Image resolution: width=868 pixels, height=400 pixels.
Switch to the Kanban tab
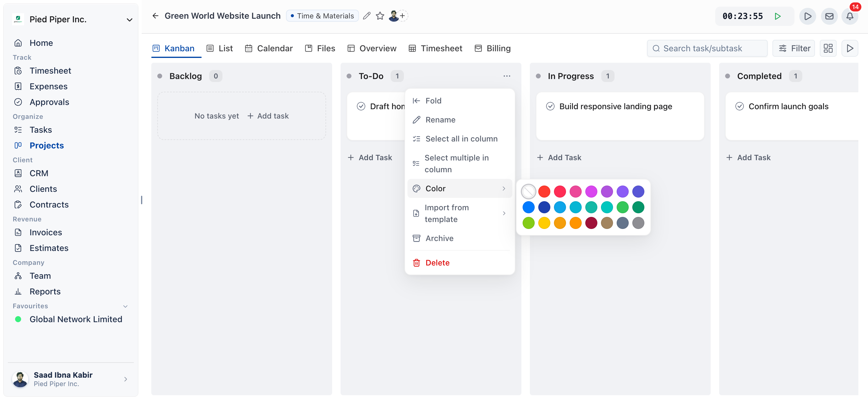click(x=174, y=48)
